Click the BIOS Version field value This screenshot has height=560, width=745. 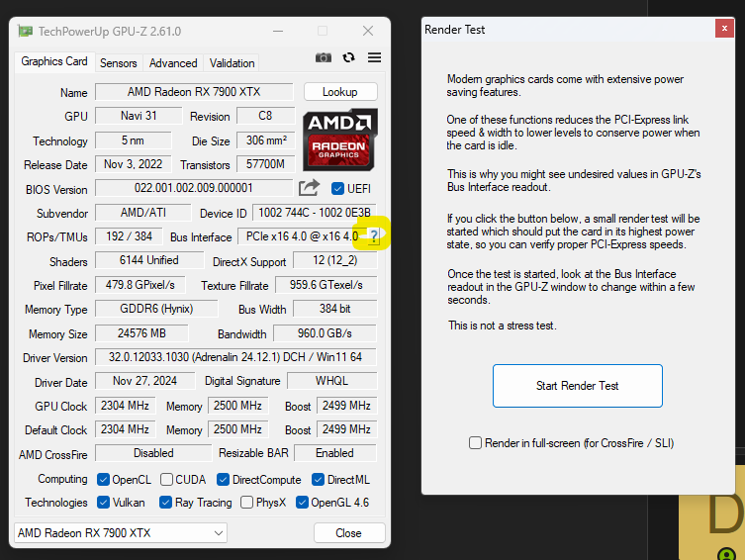point(194,188)
